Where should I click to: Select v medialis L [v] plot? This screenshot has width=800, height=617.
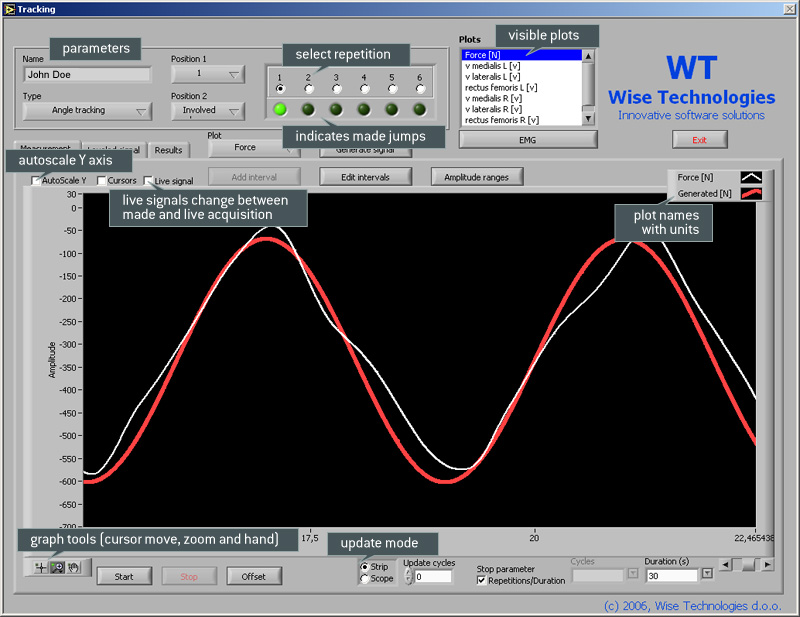coord(521,66)
